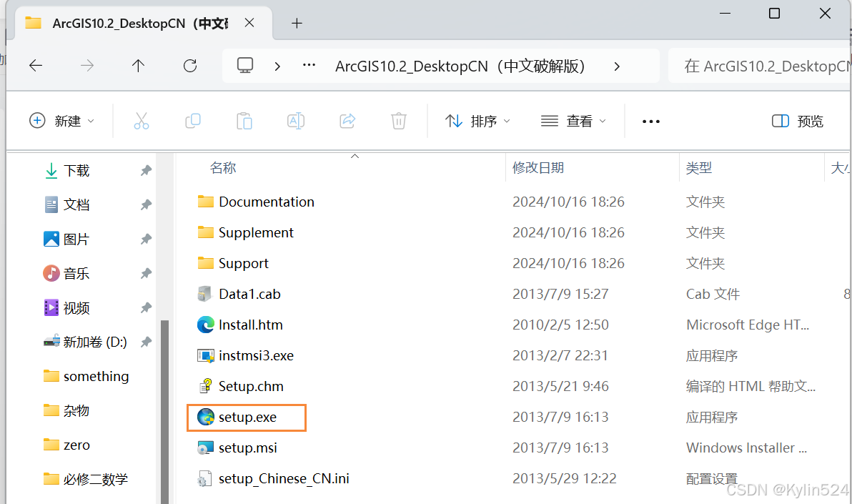Refresh the current folder view
Viewport: 852px width, 504px height.
pyautogui.click(x=190, y=66)
